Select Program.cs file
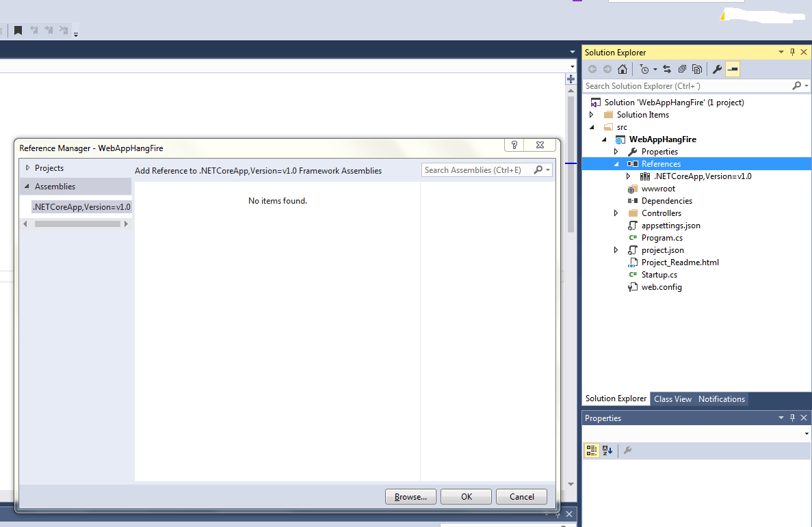 coord(662,238)
